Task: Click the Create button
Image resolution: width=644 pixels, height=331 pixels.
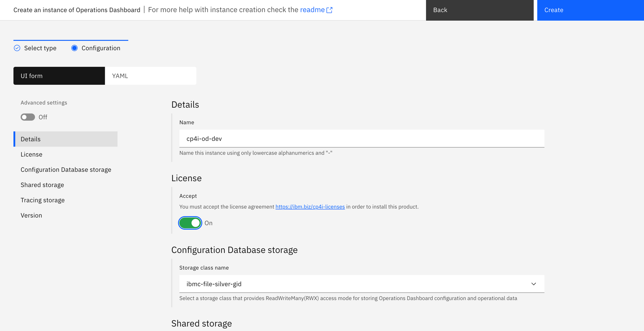Action: click(x=590, y=10)
